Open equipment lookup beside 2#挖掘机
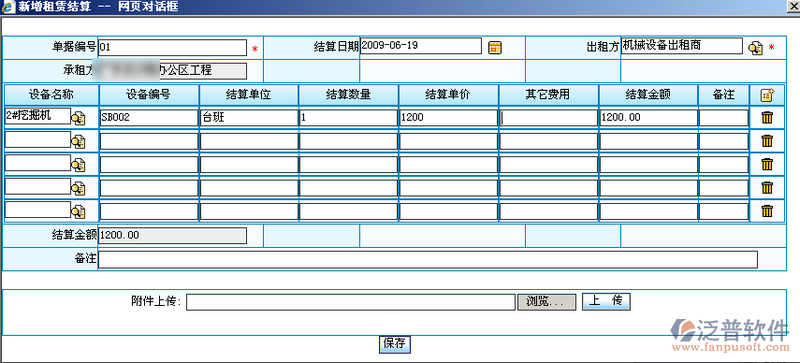Screen dimensions: 800x363 tap(78, 119)
